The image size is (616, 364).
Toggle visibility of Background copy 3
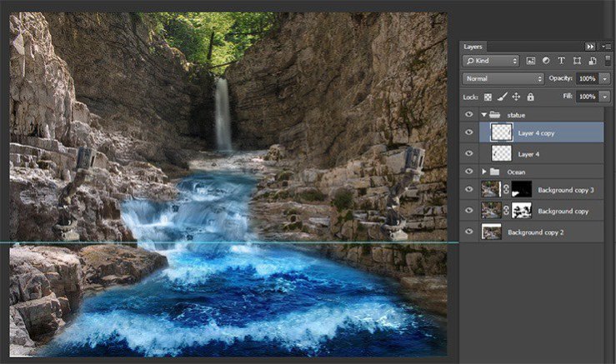[x=468, y=191]
